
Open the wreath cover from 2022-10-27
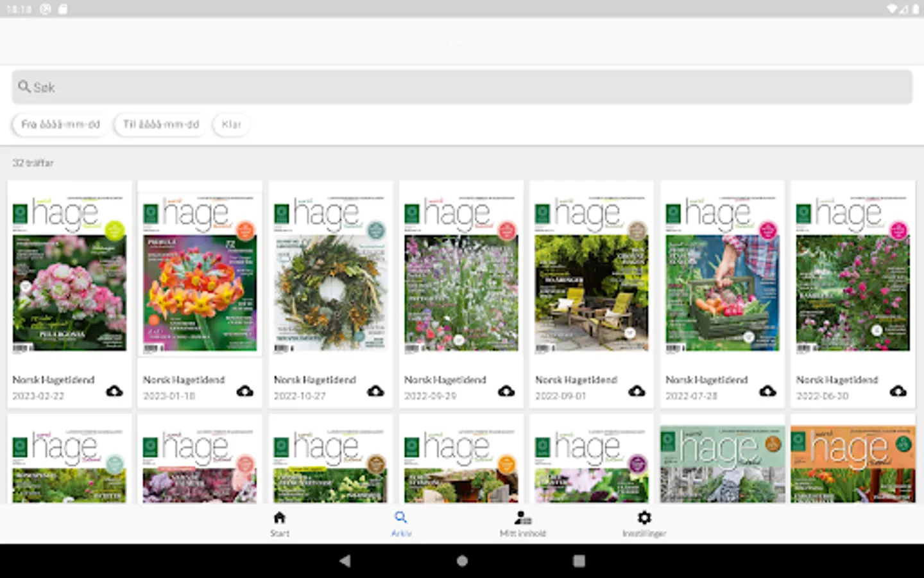coord(330,274)
